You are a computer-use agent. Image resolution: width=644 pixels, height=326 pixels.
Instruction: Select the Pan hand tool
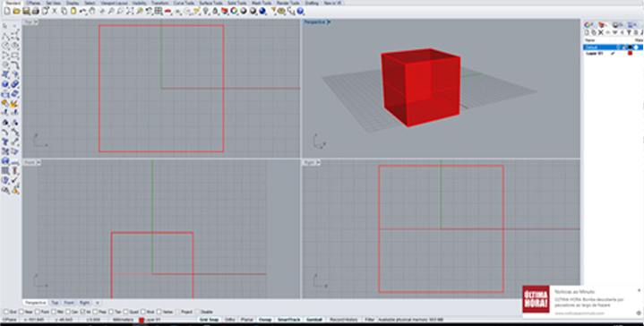click(92, 11)
